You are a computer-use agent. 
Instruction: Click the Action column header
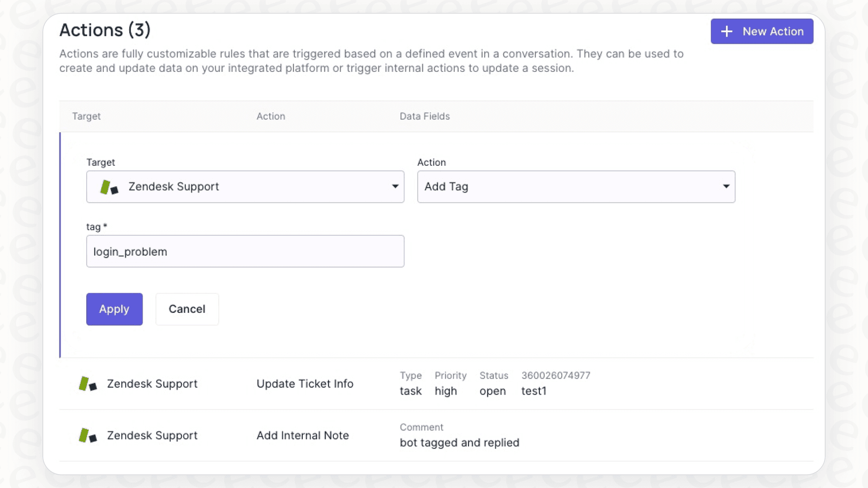coord(271,116)
